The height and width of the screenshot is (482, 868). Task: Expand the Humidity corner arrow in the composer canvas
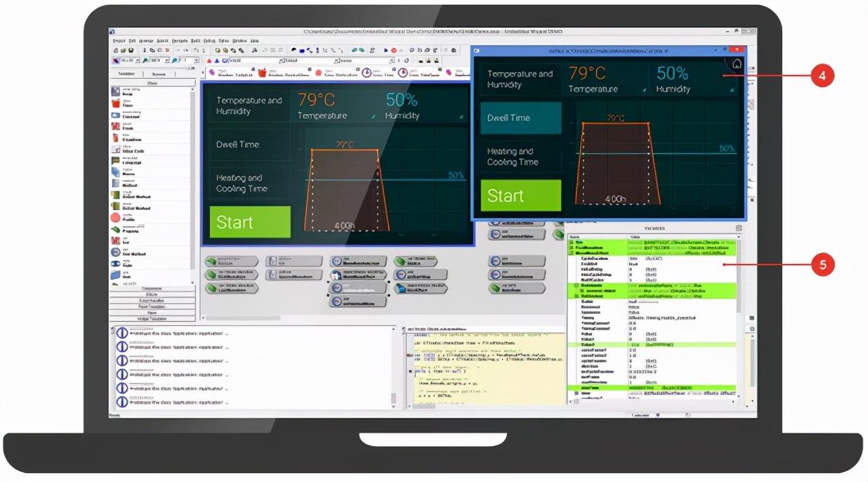pos(461,117)
